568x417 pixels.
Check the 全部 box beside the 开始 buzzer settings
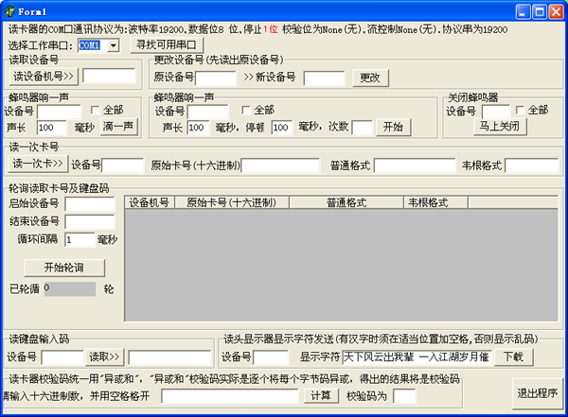pyautogui.click(x=246, y=110)
